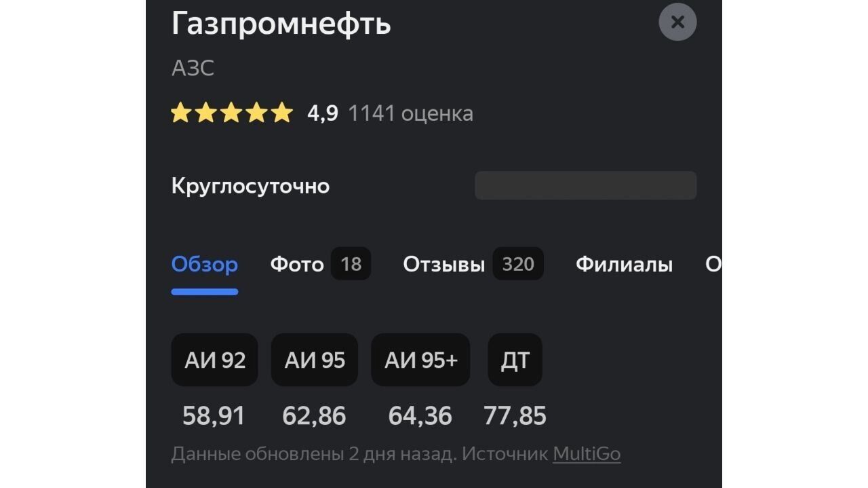Select the ДТ diesel fuel badge
The height and width of the screenshot is (488, 868).
pyautogui.click(x=515, y=360)
